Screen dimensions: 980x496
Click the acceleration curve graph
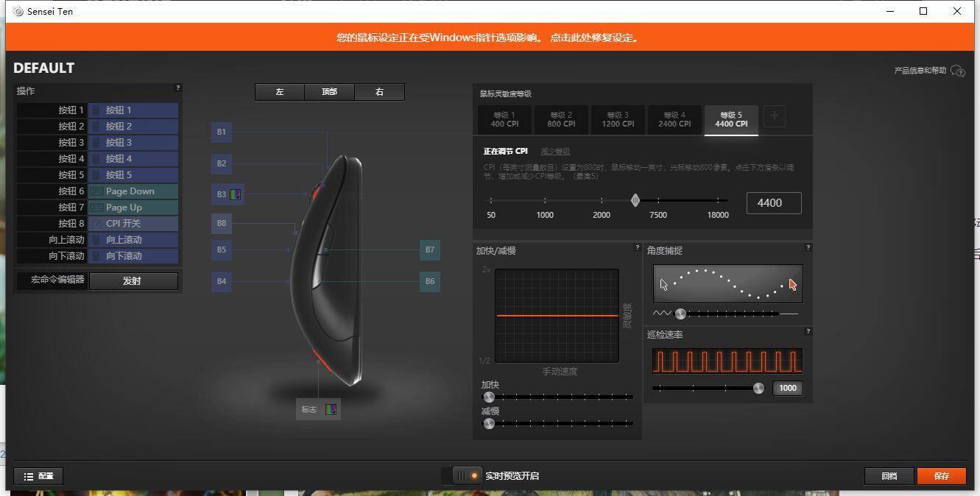coord(557,316)
